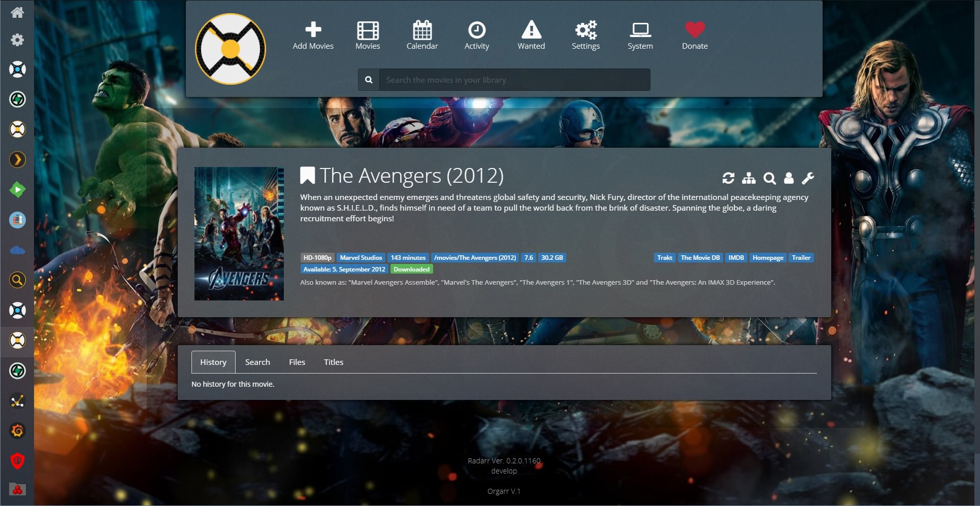The width and height of the screenshot is (980, 506).
Task: Open the wrench edit movie icon
Action: (x=808, y=178)
